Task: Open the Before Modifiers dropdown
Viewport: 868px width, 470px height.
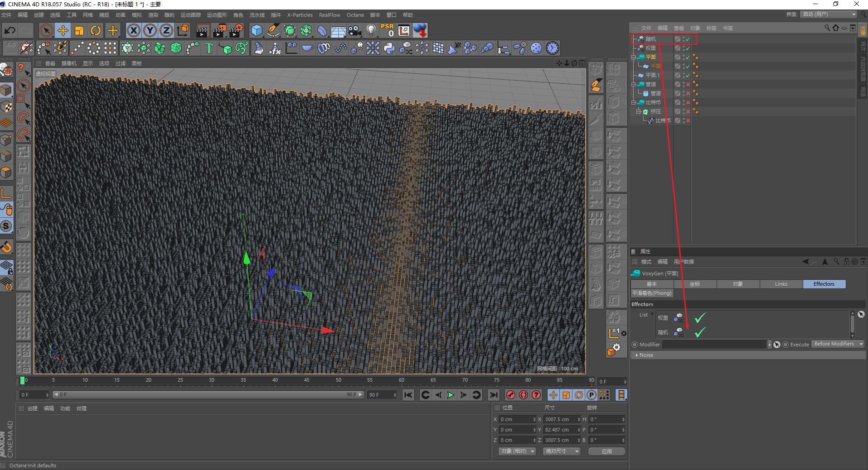Action: [x=838, y=344]
